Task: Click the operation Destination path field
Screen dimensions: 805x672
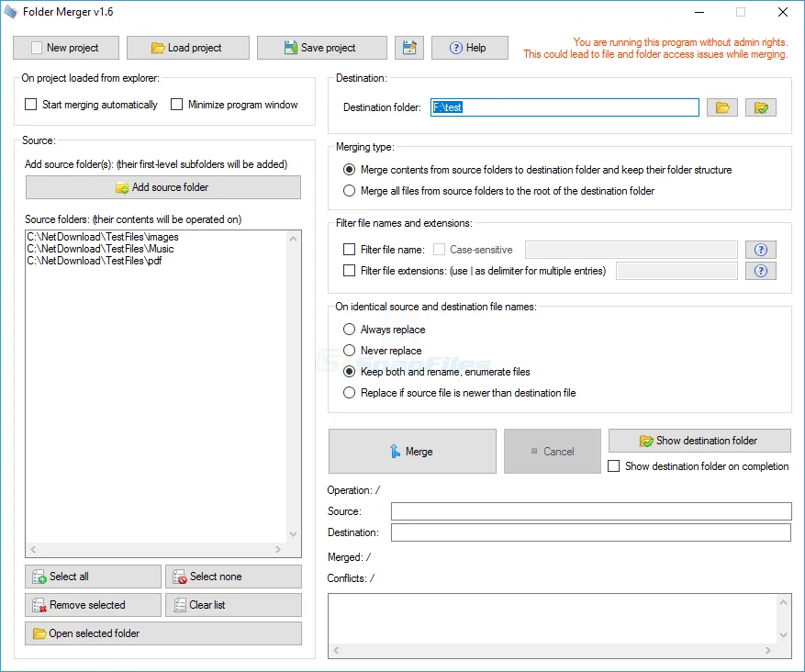Action: pos(591,532)
